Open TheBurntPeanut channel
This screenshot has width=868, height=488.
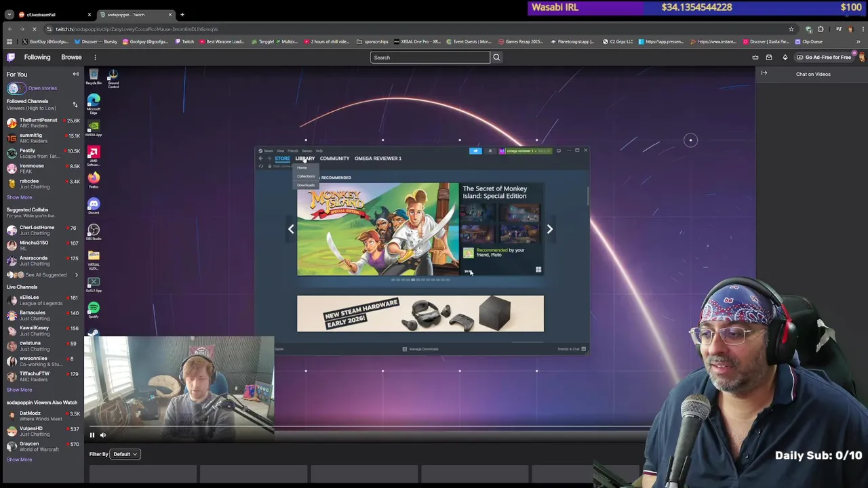42,123
